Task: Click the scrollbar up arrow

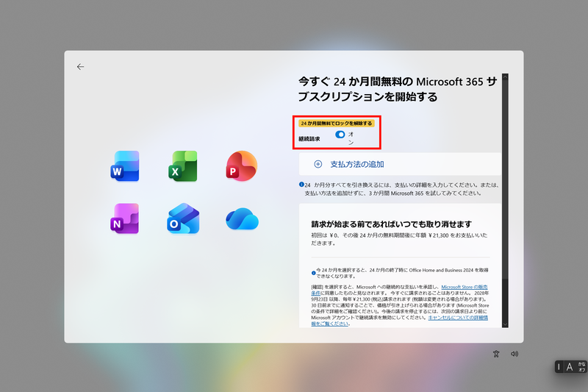Action: coord(505,77)
